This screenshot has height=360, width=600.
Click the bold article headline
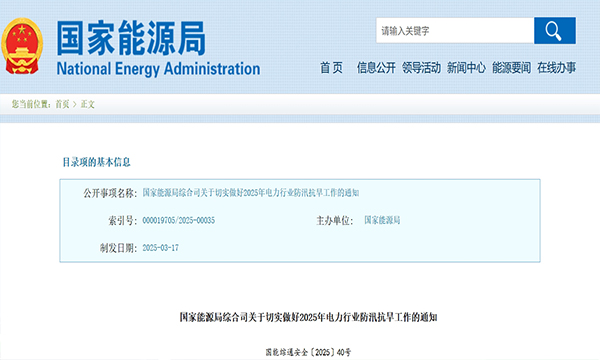click(308, 317)
